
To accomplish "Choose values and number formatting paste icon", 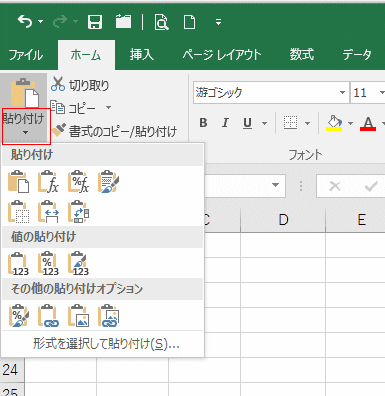I will coord(48,263).
